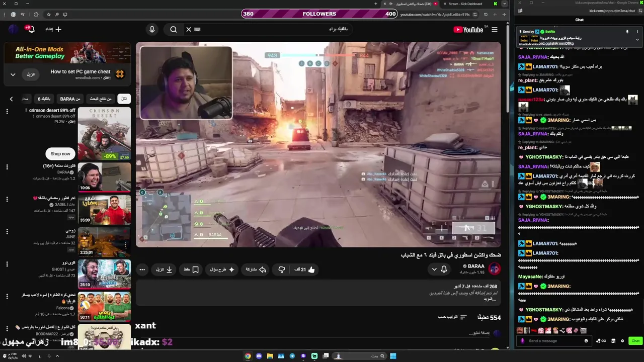This screenshot has height=362, width=644.
Task: Open the pinned message three-dot menu
Action: click(x=637, y=32)
